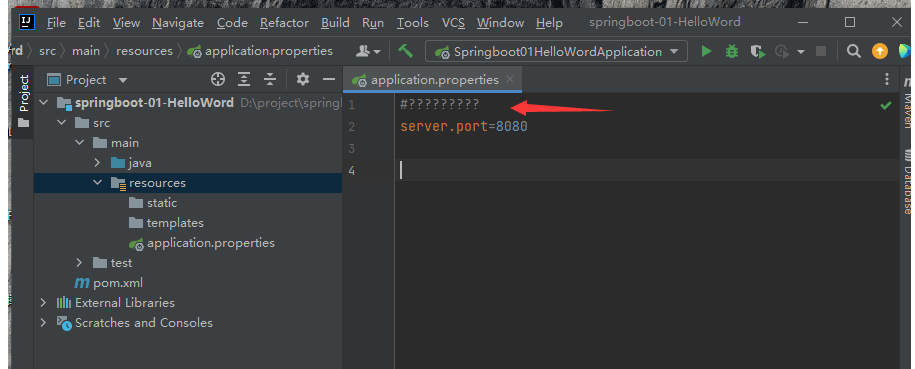The height and width of the screenshot is (369, 915).
Task: Open the Run menu
Action: (373, 23)
